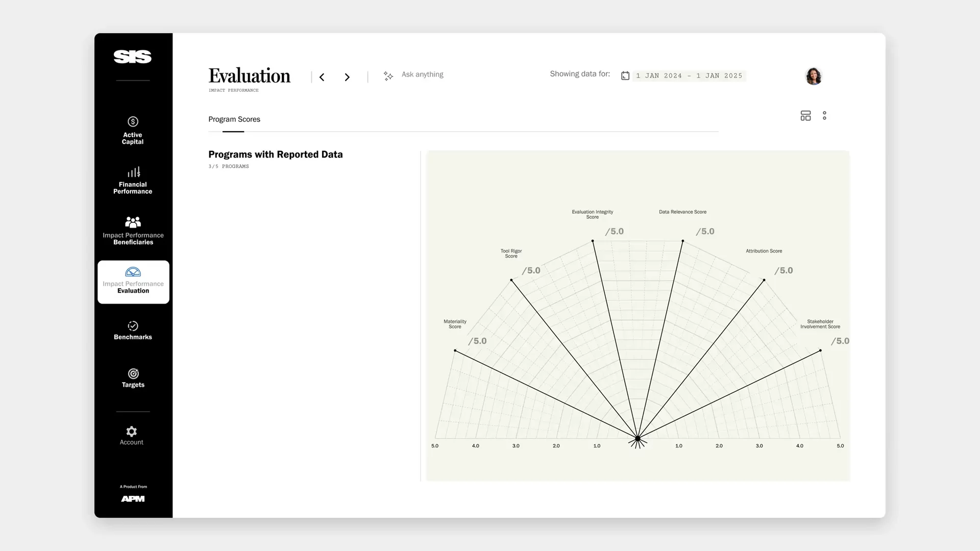Click the Evaluation Integrity Score axis point

point(593,241)
